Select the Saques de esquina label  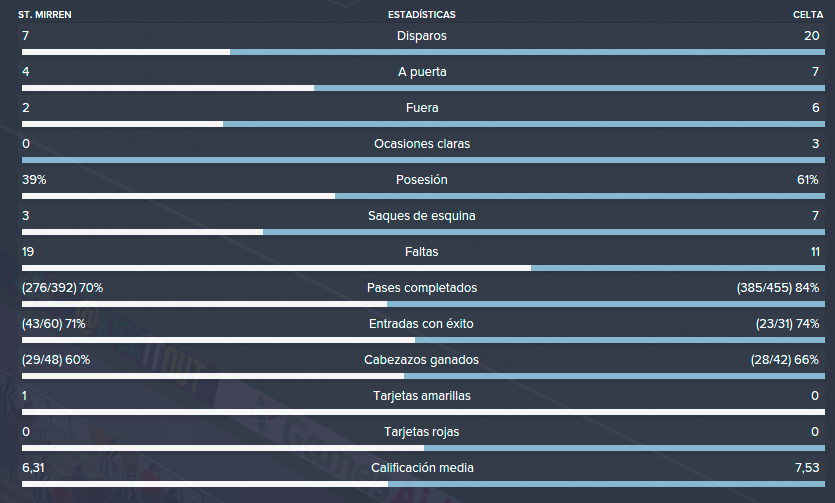[x=421, y=216]
